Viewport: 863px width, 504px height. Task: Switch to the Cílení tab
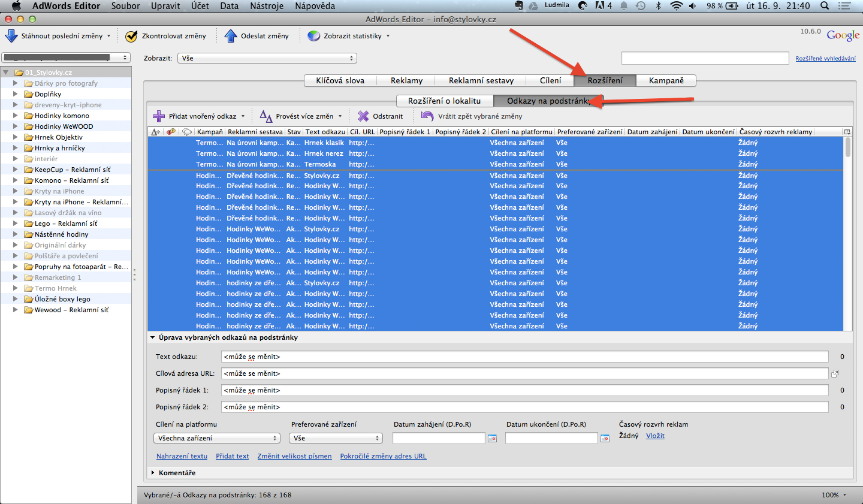550,80
